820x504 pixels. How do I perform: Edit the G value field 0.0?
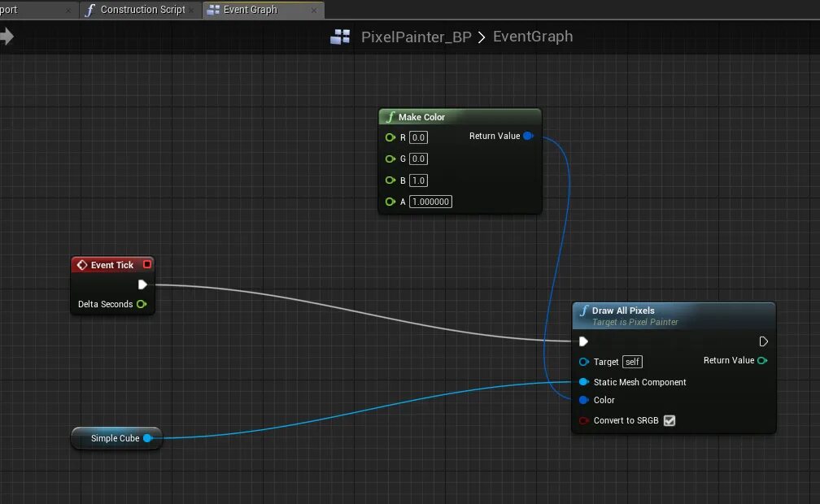pos(418,159)
